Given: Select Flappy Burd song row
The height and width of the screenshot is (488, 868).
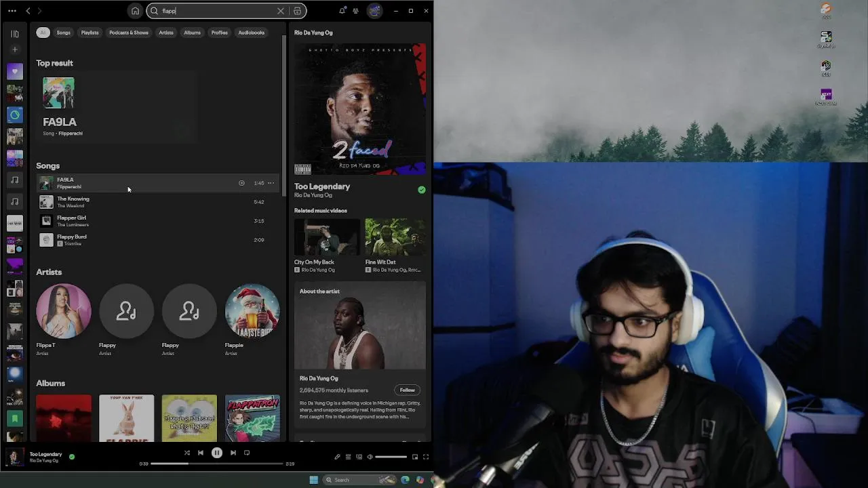Looking at the screenshot, I should (x=157, y=240).
